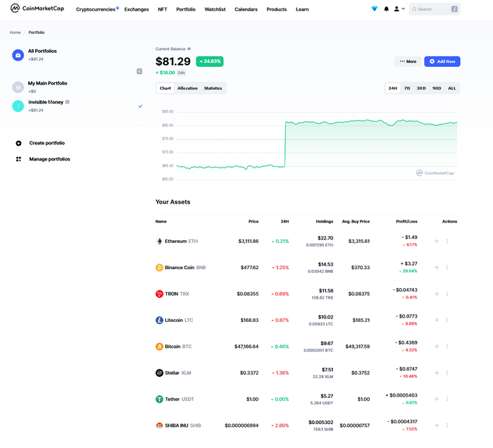Open the Watchlist page
Viewport: 493px width, 448px height.
tap(215, 9)
